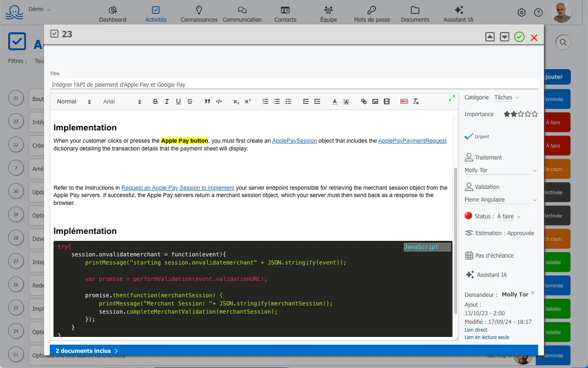
Task: Toggle bold formatting in editor toolbar
Action: [x=155, y=101]
